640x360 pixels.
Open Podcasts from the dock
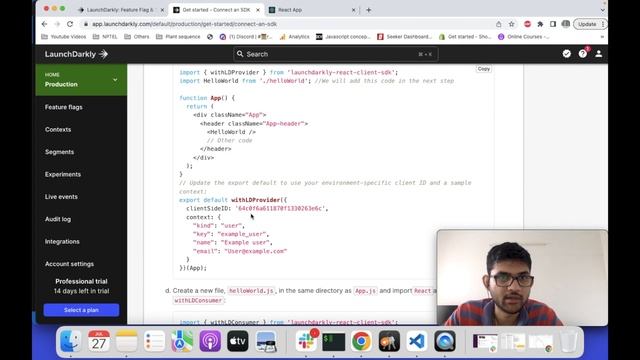(210, 341)
